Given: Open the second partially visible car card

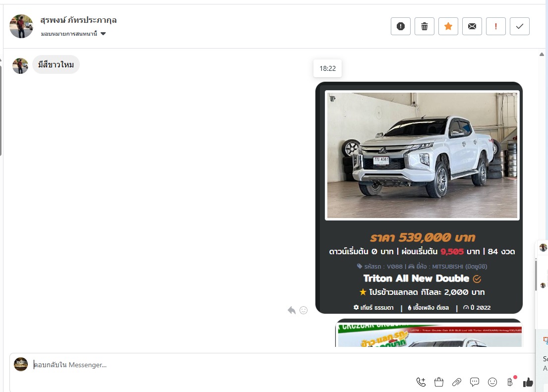Looking at the screenshot, I should 429,333.
